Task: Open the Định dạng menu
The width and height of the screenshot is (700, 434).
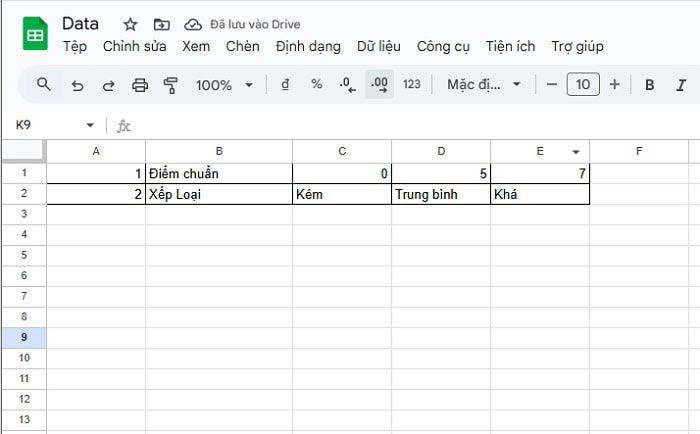Action: tap(308, 46)
